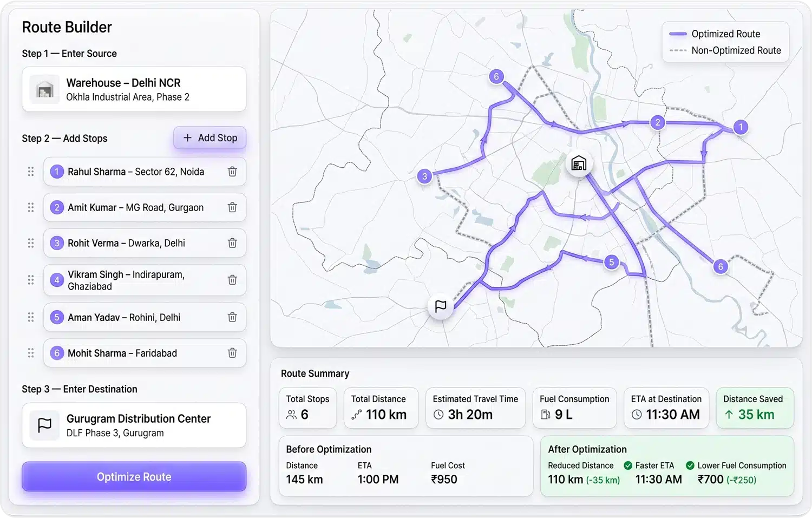Delete the Mohit Sharma stop

click(x=232, y=353)
